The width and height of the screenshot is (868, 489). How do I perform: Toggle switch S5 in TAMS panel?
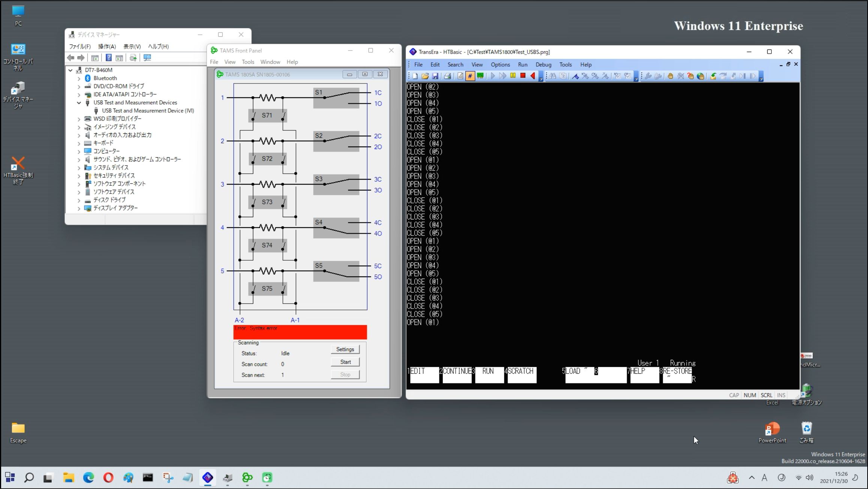[x=336, y=271]
